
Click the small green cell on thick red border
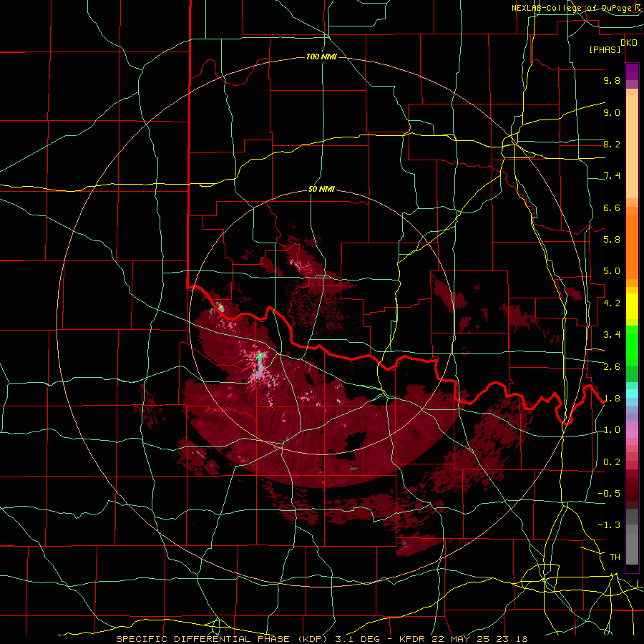pos(220,307)
